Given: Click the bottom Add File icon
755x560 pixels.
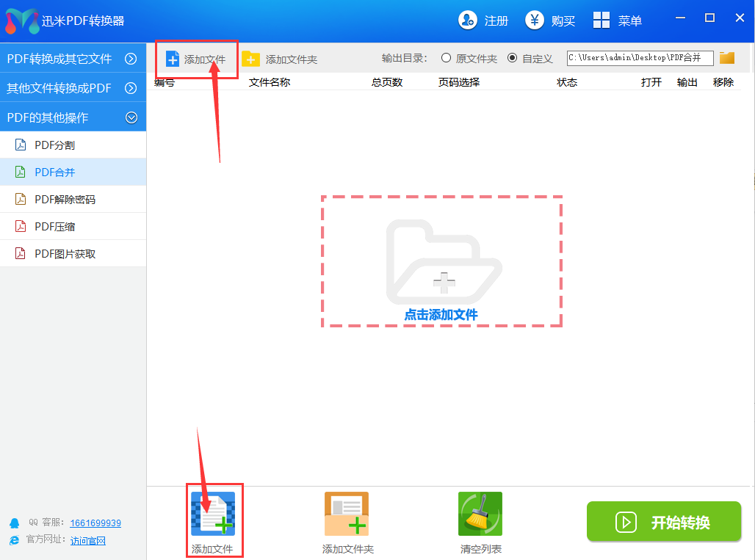Looking at the screenshot, I should pyautogui.click(x=213, y=514).
